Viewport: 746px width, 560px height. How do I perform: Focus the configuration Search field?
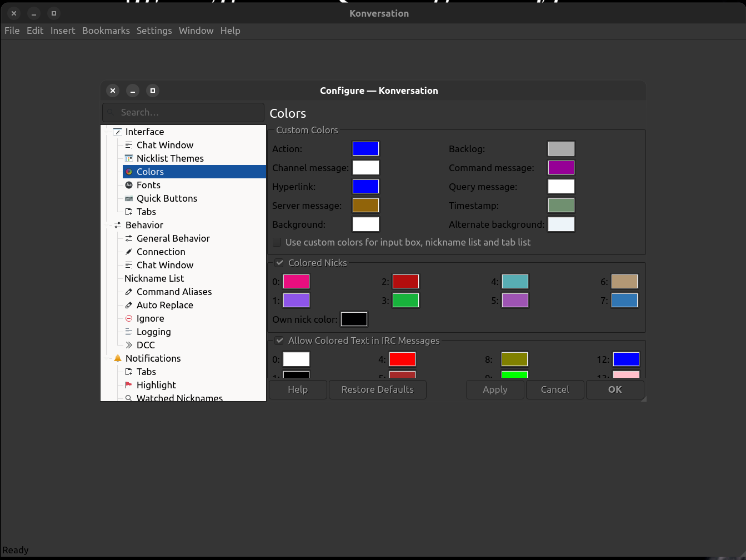click(x=183, y=112)
